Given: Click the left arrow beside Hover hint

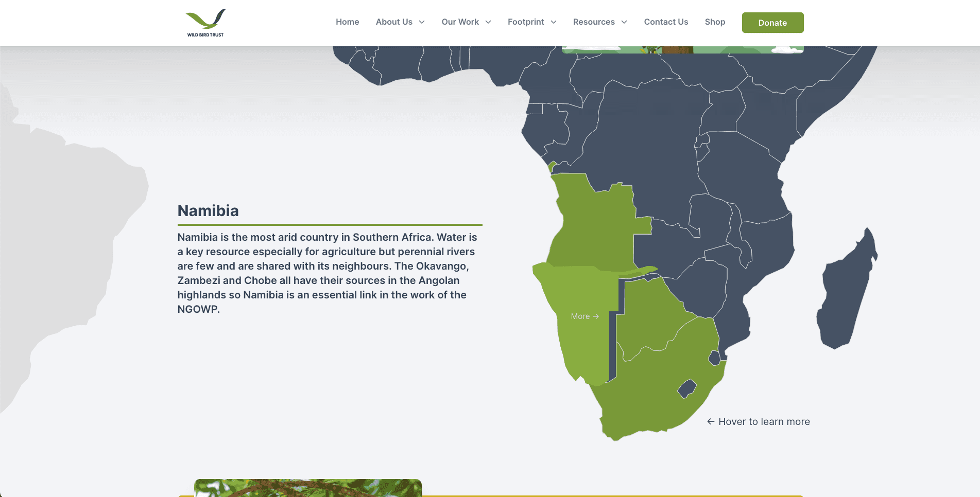Looking at the screenshot, I should [711, 422].
